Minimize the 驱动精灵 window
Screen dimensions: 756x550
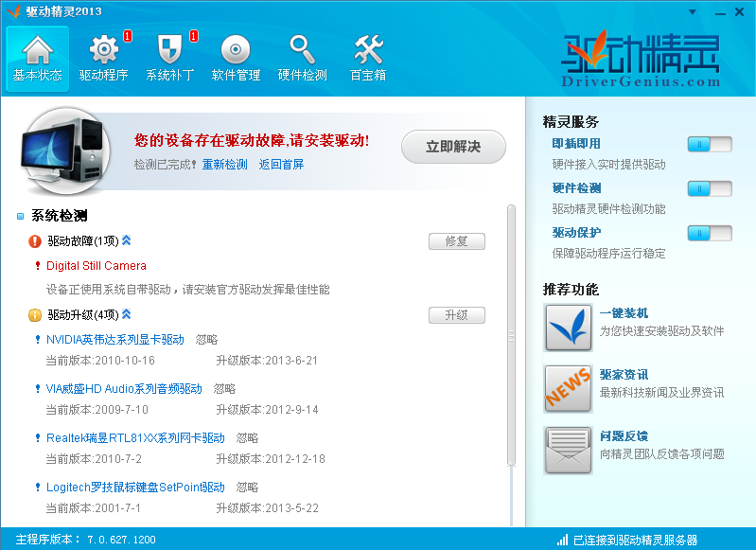coord(720,12)
